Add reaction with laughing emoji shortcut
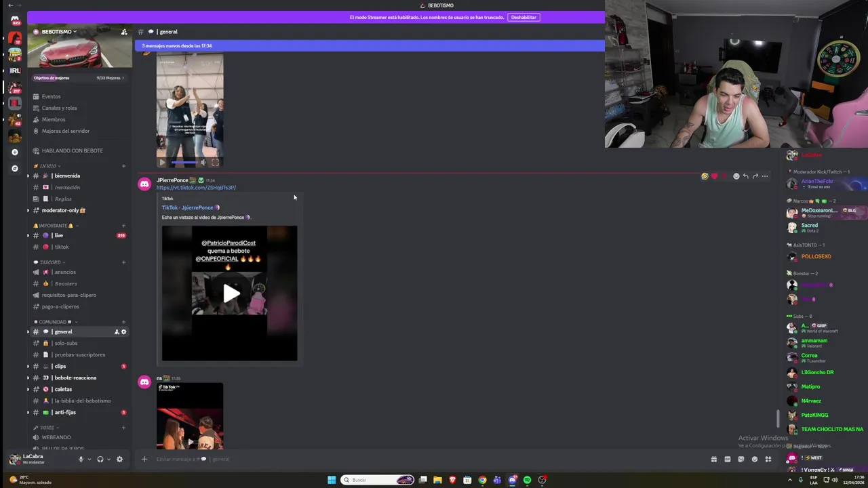The width and height of the screenshot is (868, 488). [705, 176]
